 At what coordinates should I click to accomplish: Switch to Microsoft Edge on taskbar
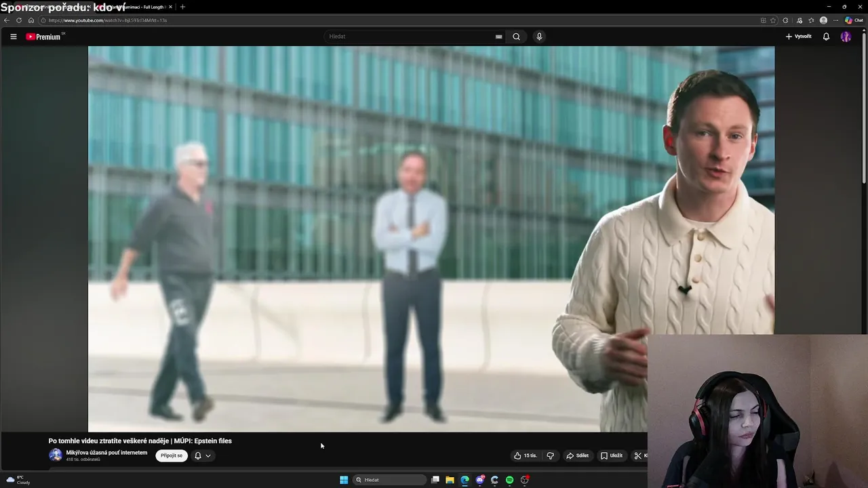tap(465, 480)
